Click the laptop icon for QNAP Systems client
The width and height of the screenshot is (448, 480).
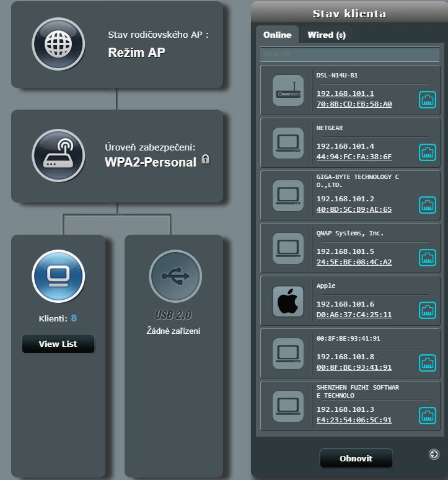pyautogui.click(x=288, y=248)
